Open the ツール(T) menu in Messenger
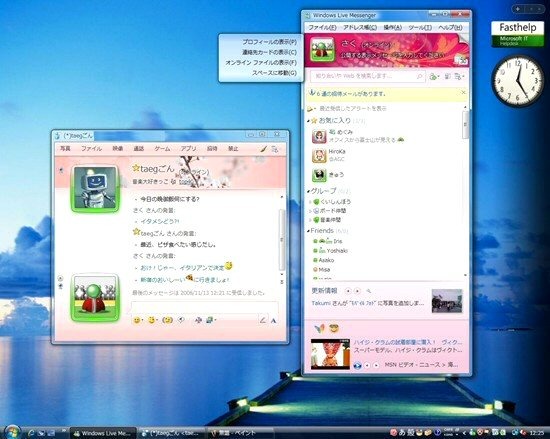Screen dimensions: 550x439 coord(420,27)
